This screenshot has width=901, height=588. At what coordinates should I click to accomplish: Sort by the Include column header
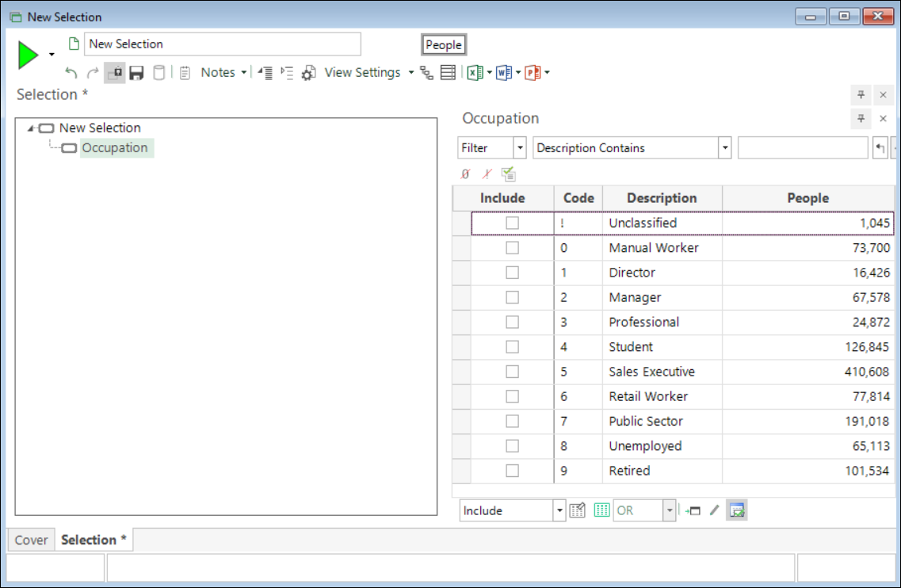click(502, 198)
